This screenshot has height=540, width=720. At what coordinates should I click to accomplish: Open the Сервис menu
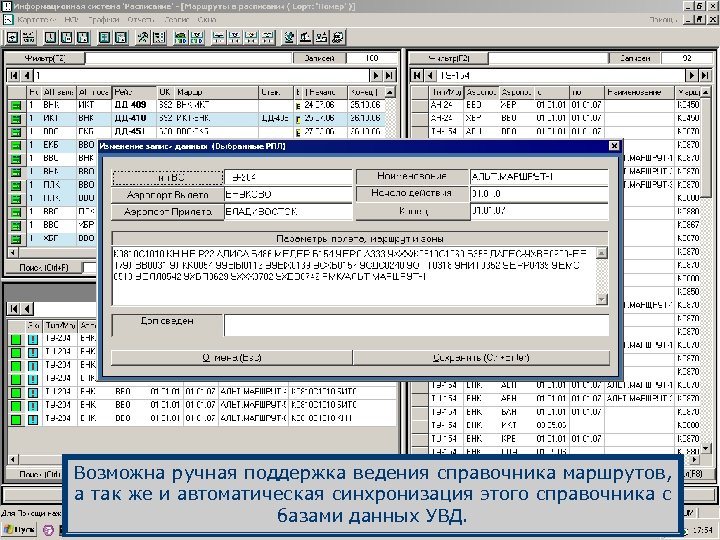(177, 20)
